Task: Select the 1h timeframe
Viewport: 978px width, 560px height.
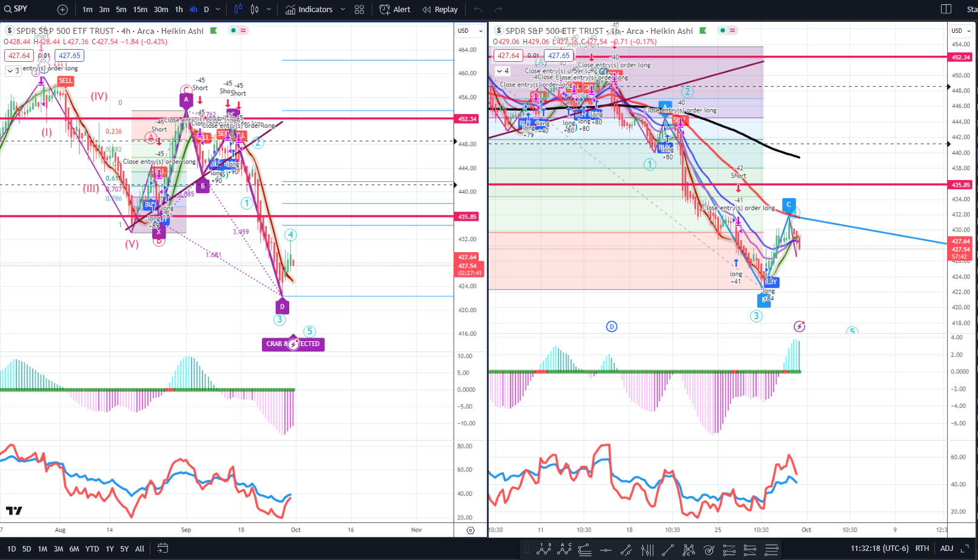Action: pyautogui.click(x=179, y=10)
